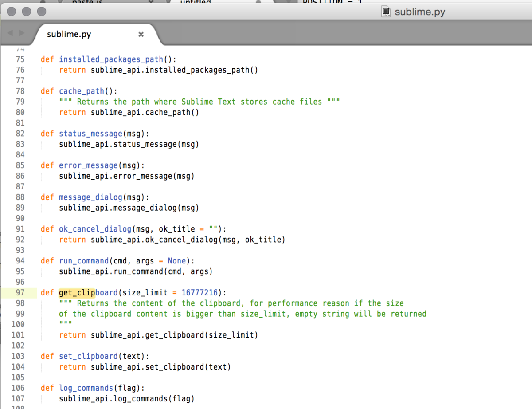Click the error_message function name on line 85

coord(89,165)
